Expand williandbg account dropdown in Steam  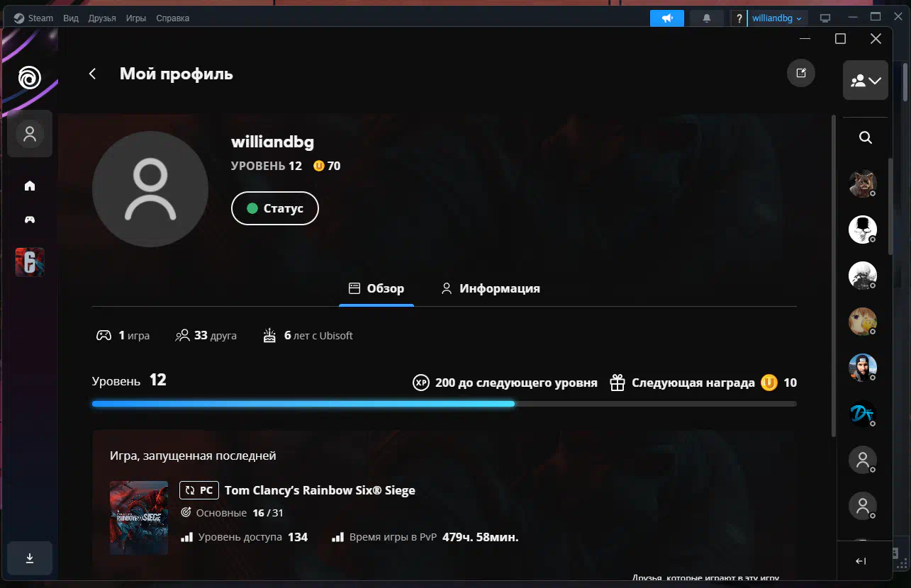(777, 18)
